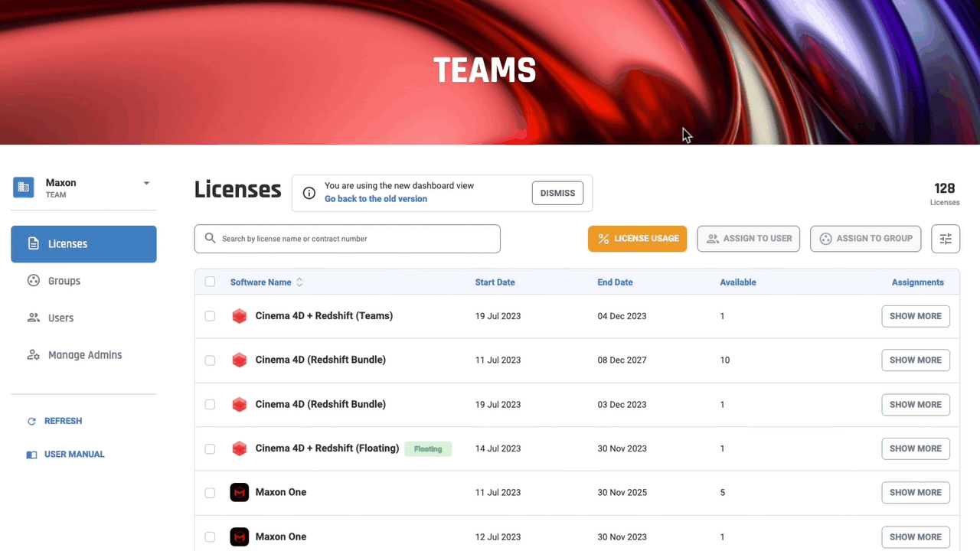The height and width of the screenshot is (551, 980).
Task: Click the 14 Jul 2023 start date
Action: click(x=498, y=449)
